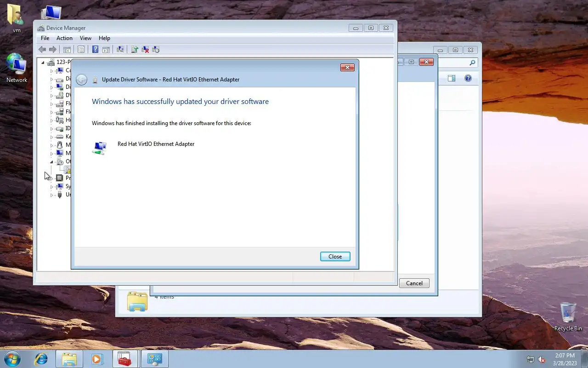Select the keyboard category icon in the tree
This screenshot has height=368, width=588.
point(59,137)
